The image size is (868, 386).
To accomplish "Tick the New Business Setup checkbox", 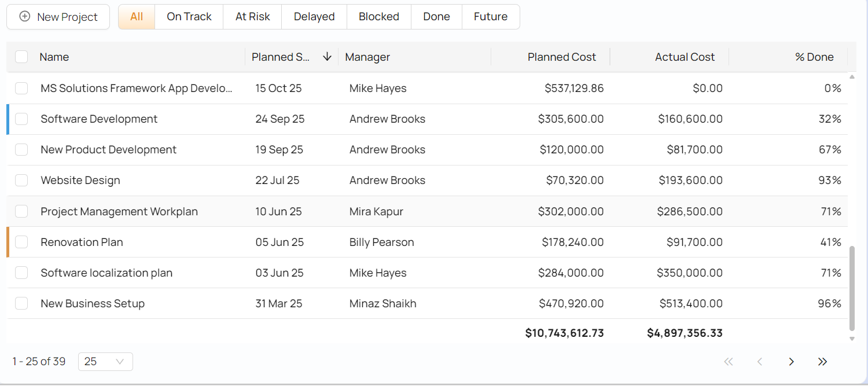I will (21, 303).
